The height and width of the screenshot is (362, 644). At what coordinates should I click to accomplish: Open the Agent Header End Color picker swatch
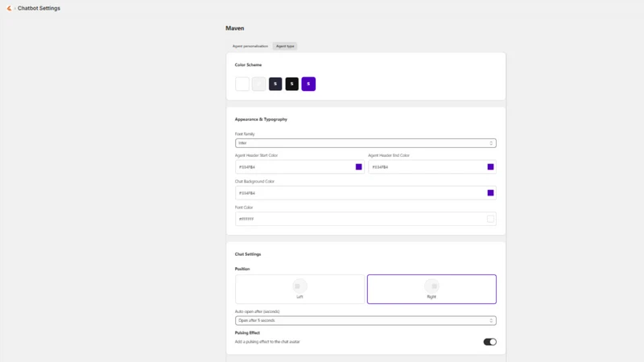click(490, 167)
